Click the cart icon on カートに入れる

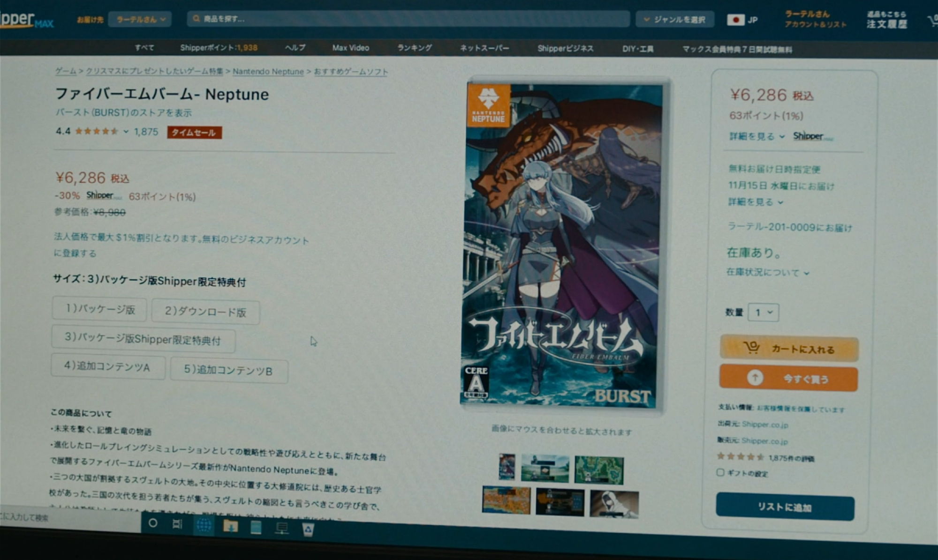click(752, 347)
